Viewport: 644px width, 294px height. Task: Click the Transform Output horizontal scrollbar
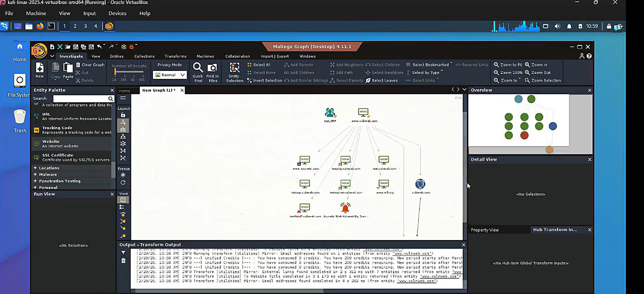229,291
